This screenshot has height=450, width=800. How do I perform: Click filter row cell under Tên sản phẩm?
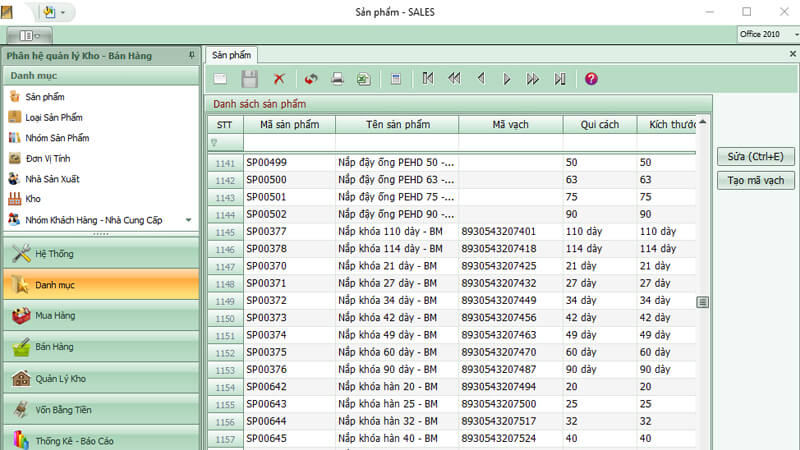click(397, 143)
